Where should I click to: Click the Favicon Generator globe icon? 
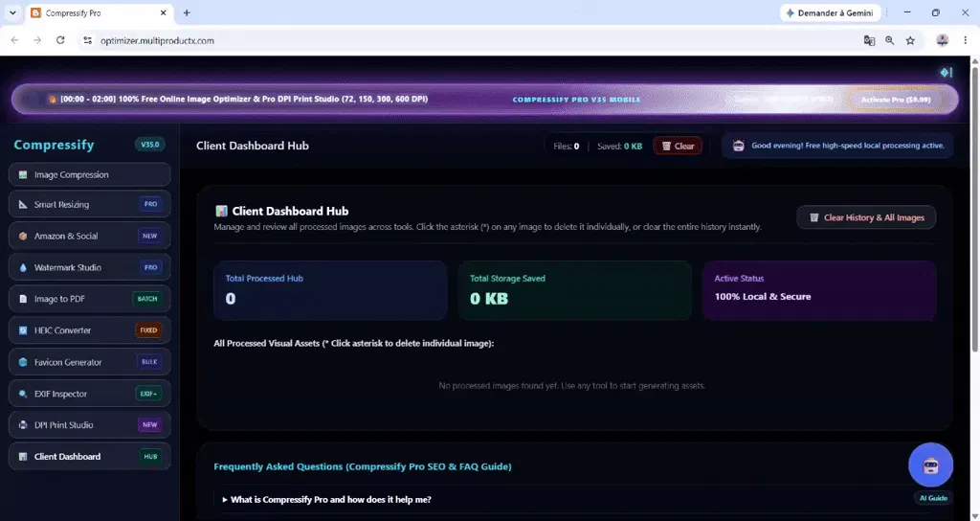click(23, 362)
